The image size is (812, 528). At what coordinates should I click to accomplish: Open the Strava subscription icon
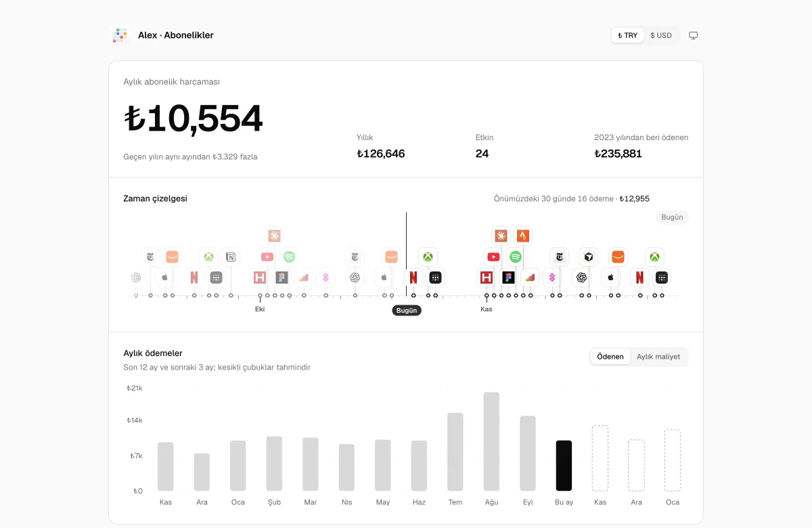(523, 236)
